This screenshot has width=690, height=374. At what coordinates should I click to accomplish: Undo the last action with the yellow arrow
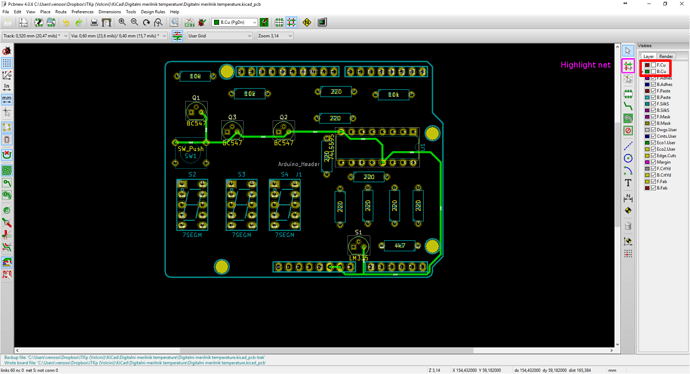pyautogui.click(x=66, y=22)
